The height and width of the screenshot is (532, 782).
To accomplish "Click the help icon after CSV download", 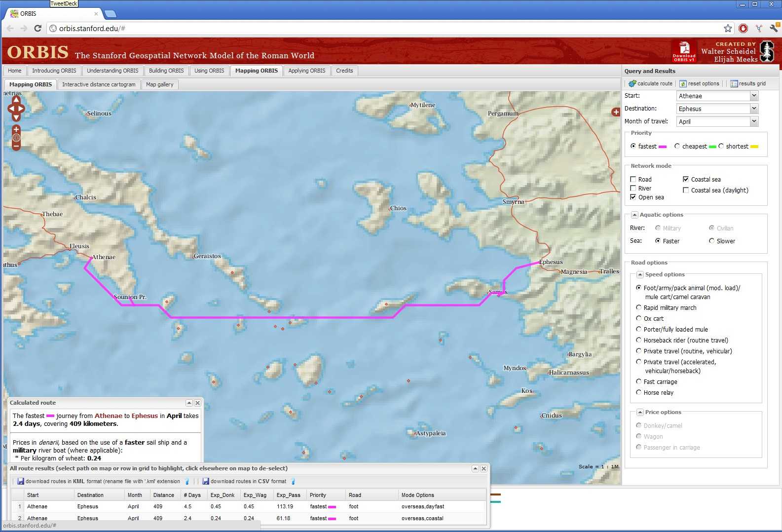I will point(293,481).
